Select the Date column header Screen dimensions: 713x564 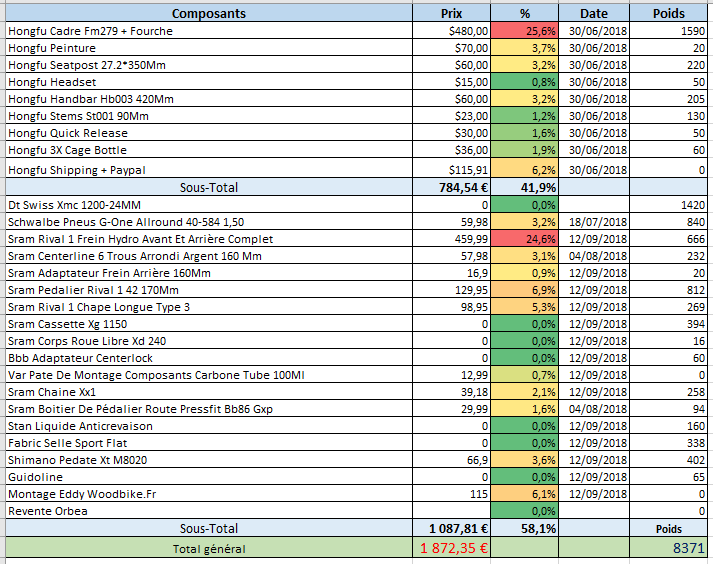point(594,13)
